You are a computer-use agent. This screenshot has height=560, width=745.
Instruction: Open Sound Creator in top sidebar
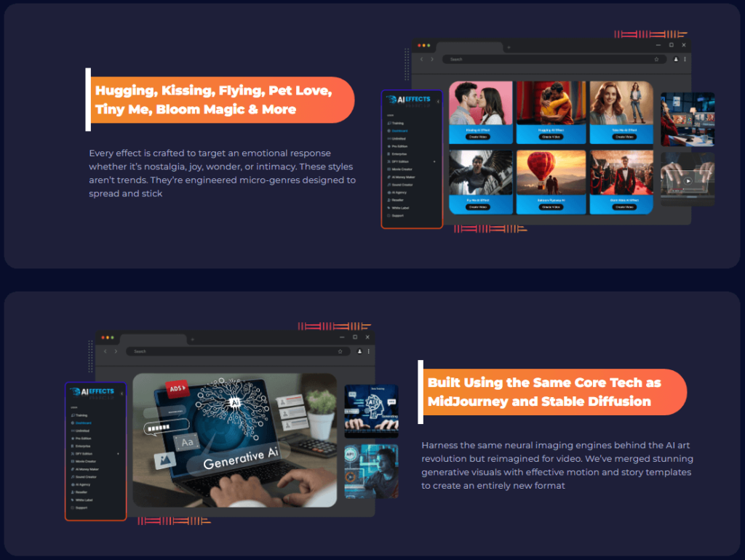click(400, 185)
